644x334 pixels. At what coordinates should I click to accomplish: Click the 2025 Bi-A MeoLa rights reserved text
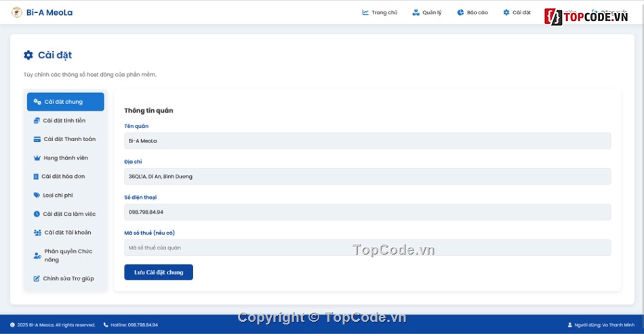(x=56, y=325)
